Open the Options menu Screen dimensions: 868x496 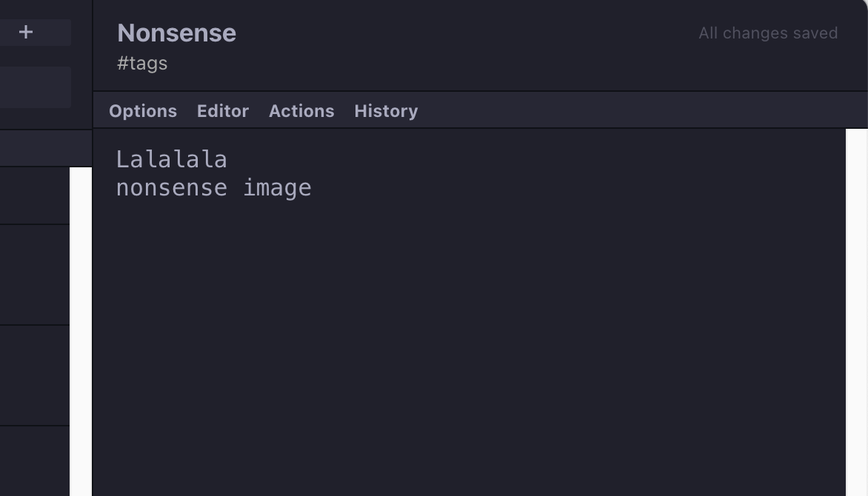(143, 111)
